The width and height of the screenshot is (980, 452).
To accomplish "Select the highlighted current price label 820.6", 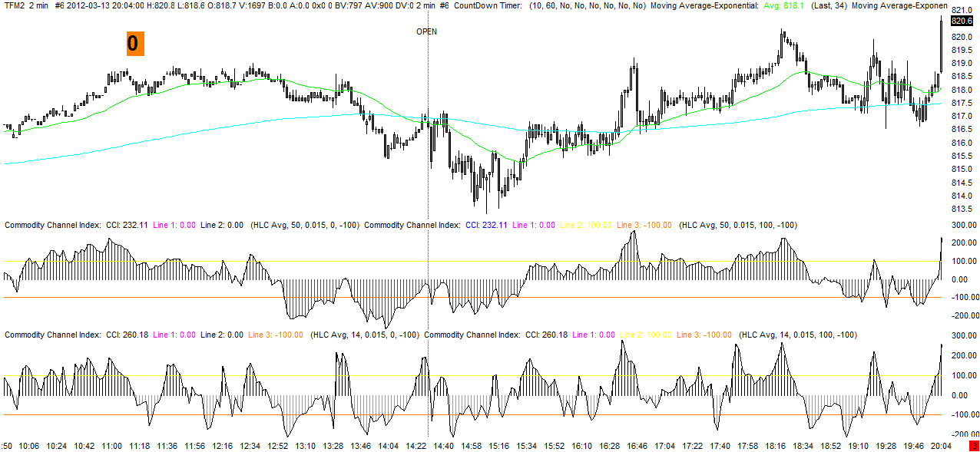I will coord(962,22).
